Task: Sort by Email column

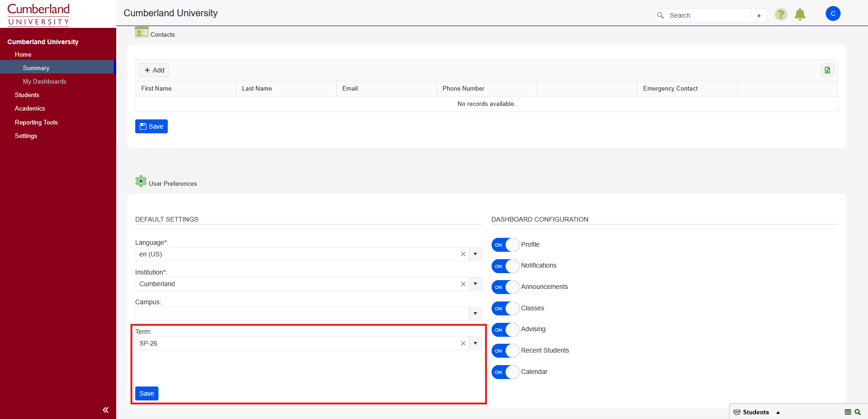Action: [387, 88]
